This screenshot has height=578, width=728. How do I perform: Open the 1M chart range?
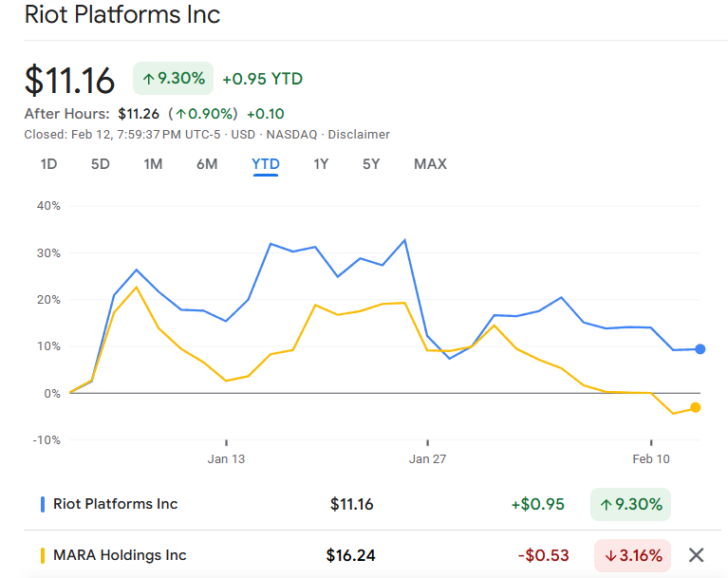tap(153, 164)
